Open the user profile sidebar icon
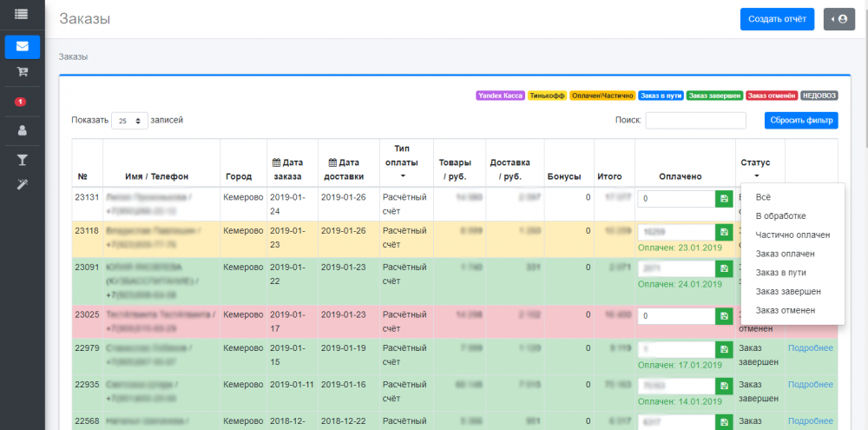This screenshot has height=430, width=868. 23,131
